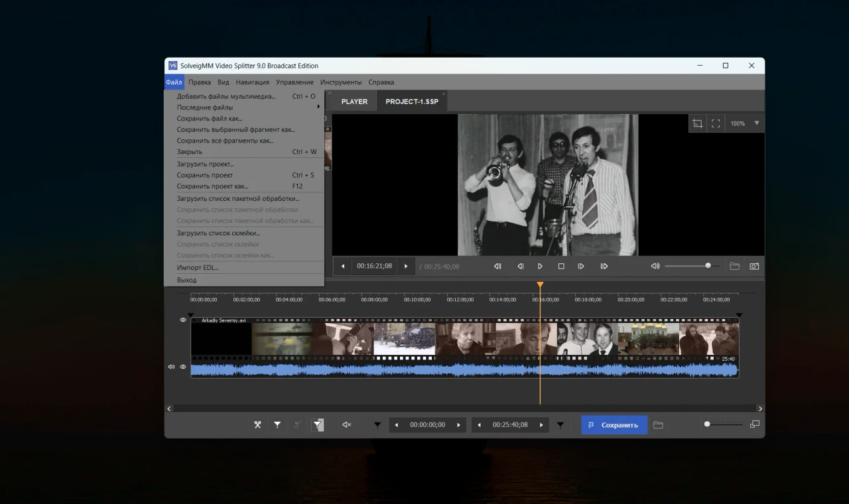This screenshot has height=504, width=849.
Task: Open output folder next to Сохранить button
Action: [658, 425]
